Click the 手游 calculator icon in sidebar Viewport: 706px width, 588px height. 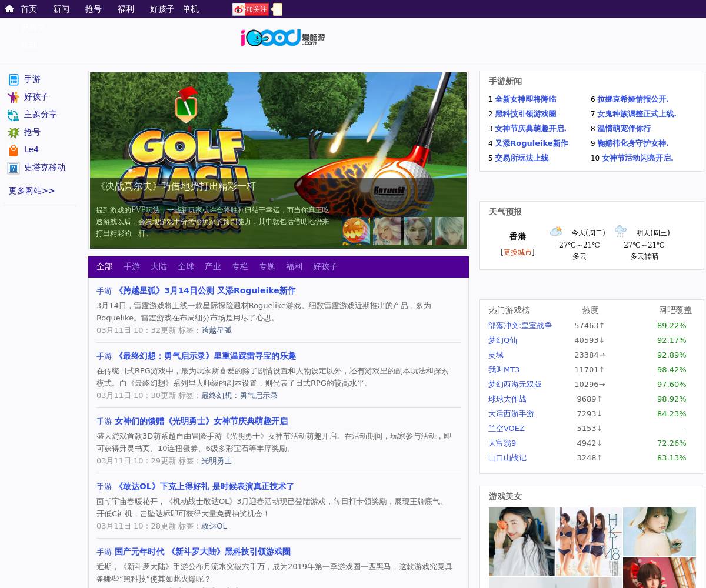(14, 79)
